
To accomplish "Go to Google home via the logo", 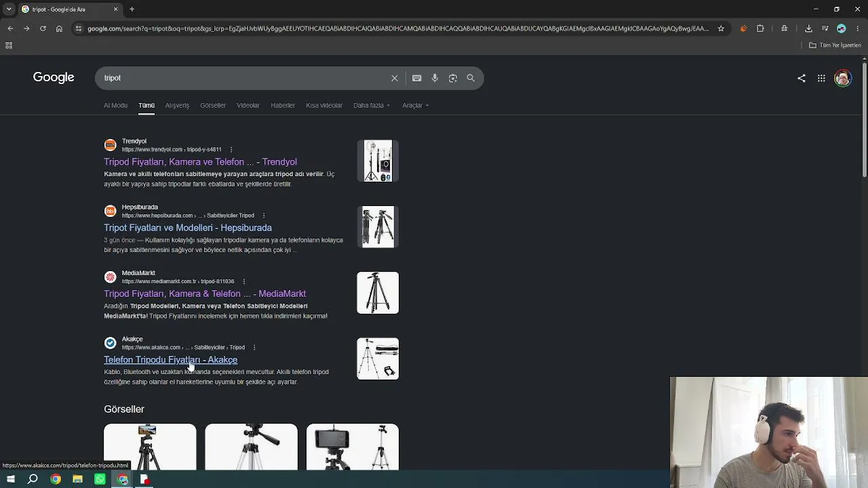I will pos(54,77).
